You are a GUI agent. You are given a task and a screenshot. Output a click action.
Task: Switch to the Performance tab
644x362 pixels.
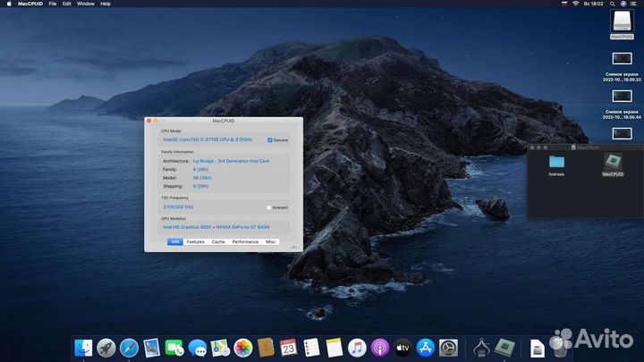(245, 241)
